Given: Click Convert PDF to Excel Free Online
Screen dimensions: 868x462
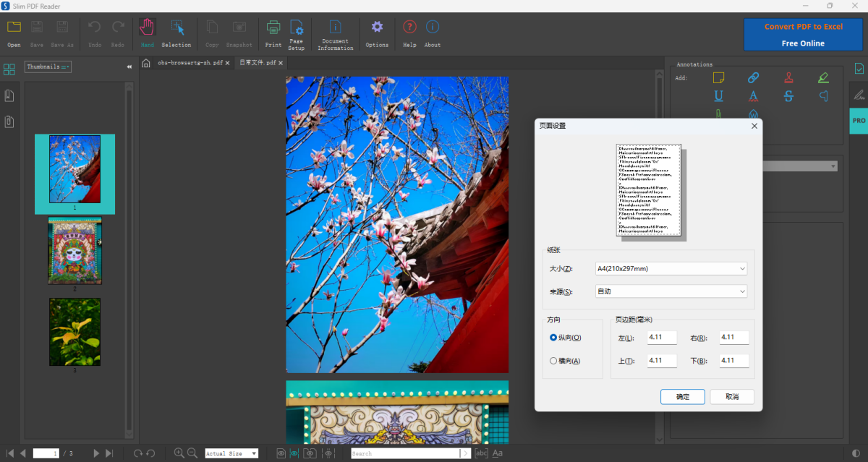Looking at the screenshot, I should (803, 34).
